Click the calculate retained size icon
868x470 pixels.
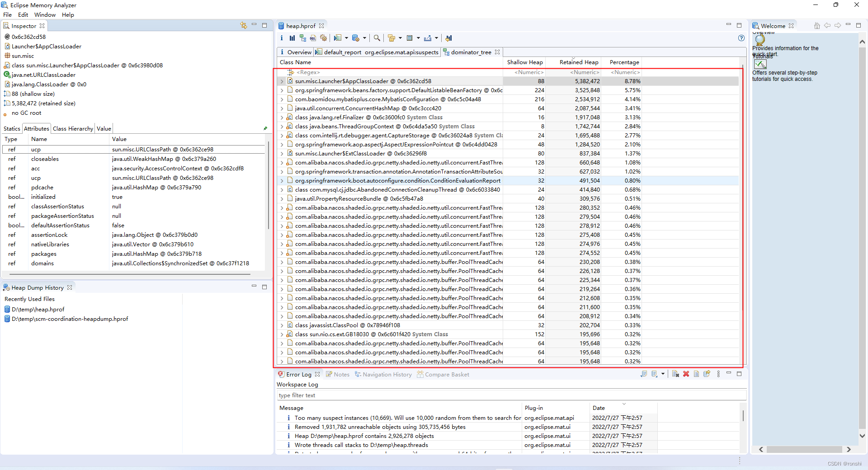410,38
